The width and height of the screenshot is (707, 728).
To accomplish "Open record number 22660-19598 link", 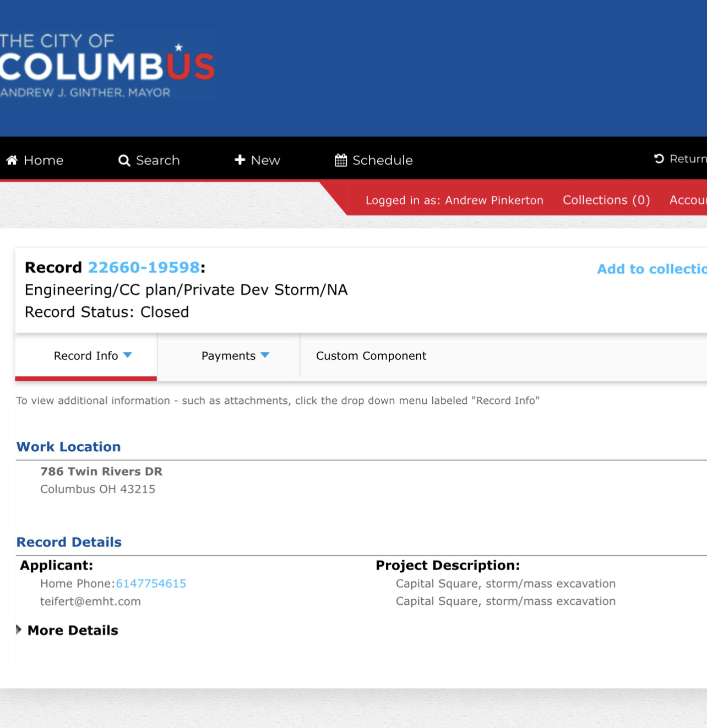I will click(144, 267).
